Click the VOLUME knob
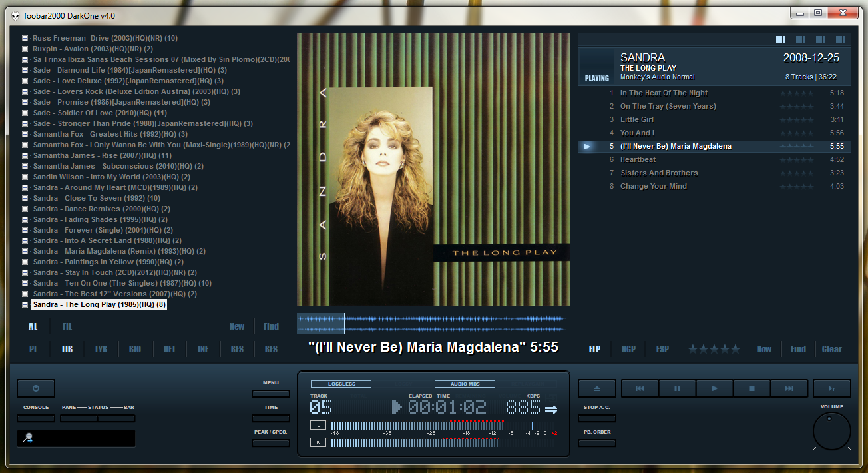868x473 pixels. click(832, 431)
